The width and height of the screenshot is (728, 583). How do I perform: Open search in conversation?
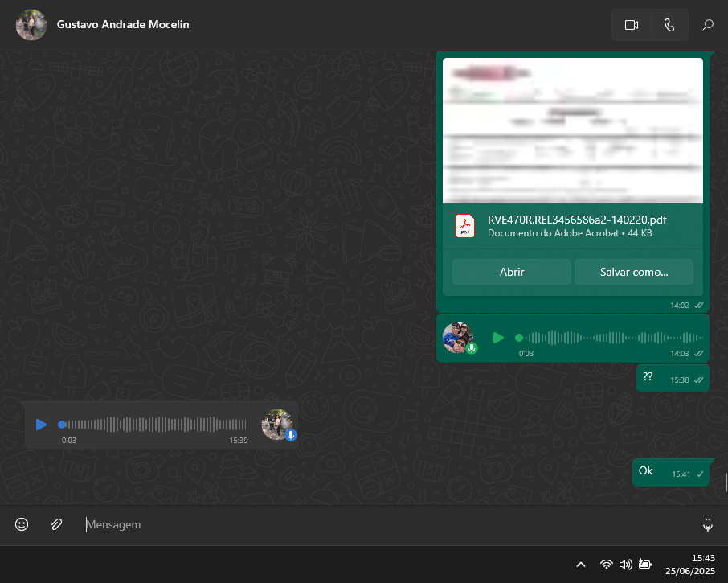(x=708, y=25)
